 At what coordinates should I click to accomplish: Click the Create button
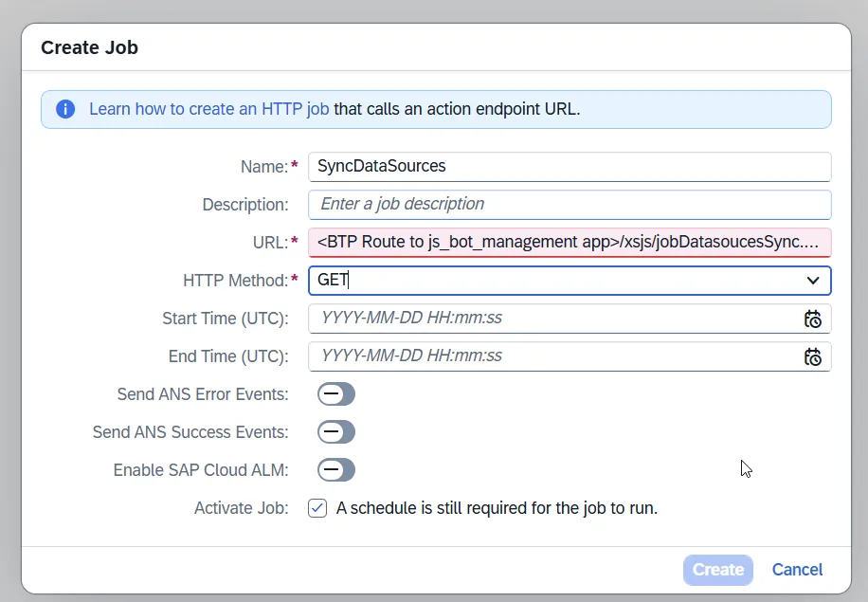coord(718,570)
